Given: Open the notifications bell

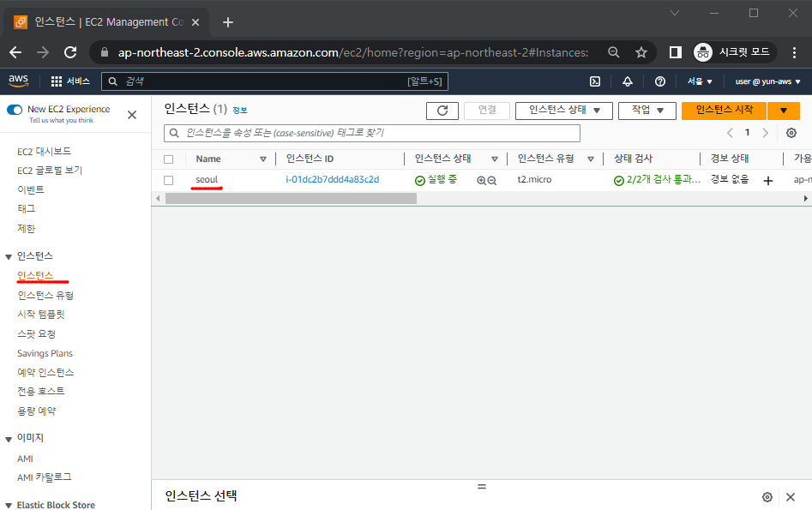Looking at the screenshot, I should tap(627, 81).
